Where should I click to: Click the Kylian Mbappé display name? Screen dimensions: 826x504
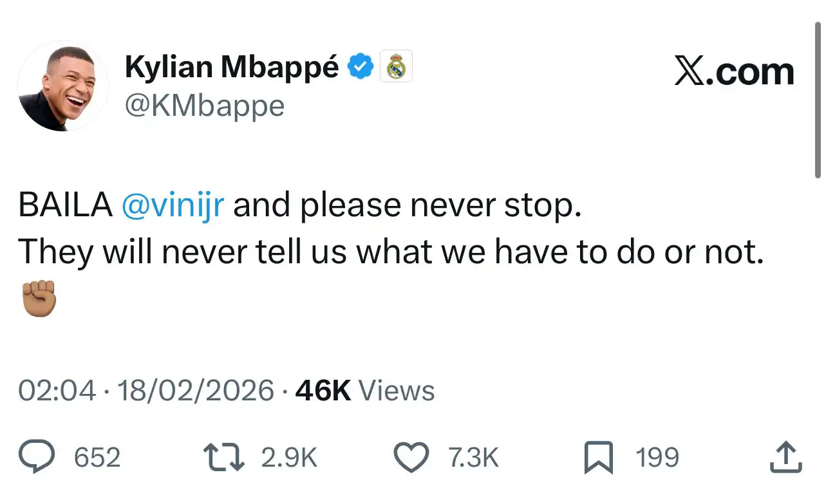click(232, 67)
